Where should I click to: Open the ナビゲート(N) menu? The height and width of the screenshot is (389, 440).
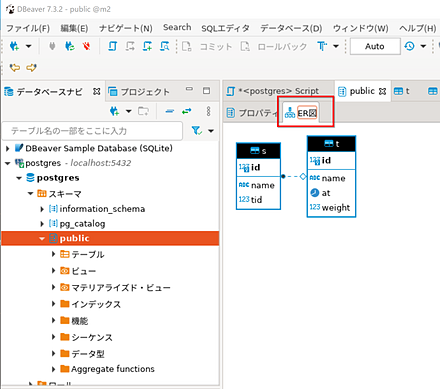pos(126,28)
